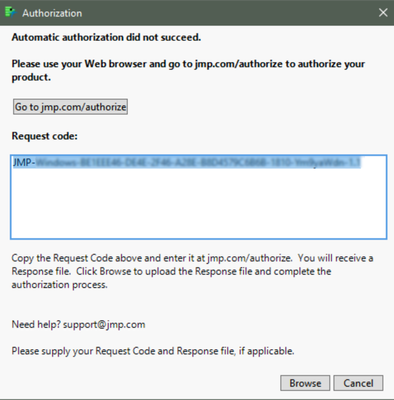394x400 pixels.
Task: Click the JMP application icon in title bar
Action: click(11, 12)
